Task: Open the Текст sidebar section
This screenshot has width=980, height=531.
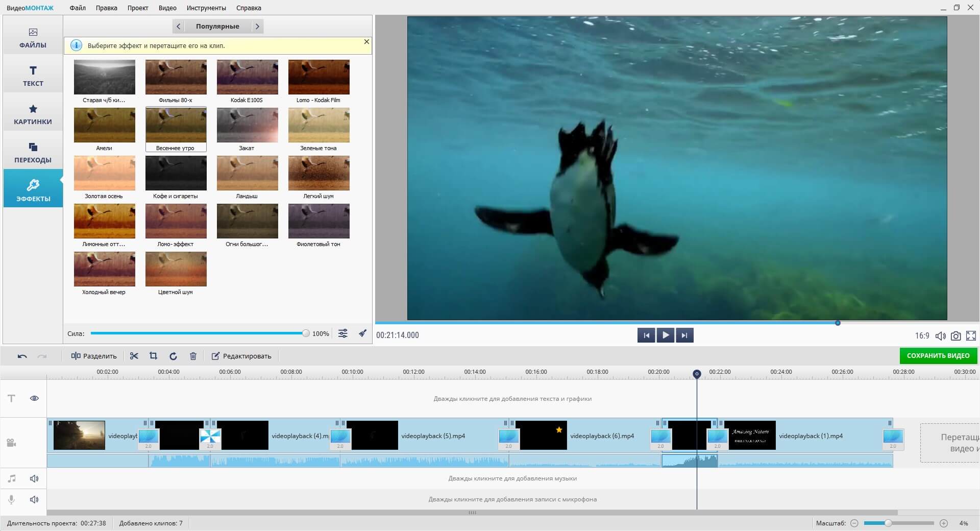Action: pyautogui.click(x=33, y=76)
